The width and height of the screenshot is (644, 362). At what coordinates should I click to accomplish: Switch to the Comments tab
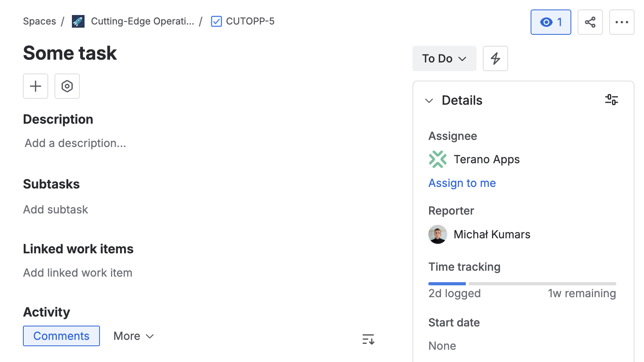tap(61, 336)
